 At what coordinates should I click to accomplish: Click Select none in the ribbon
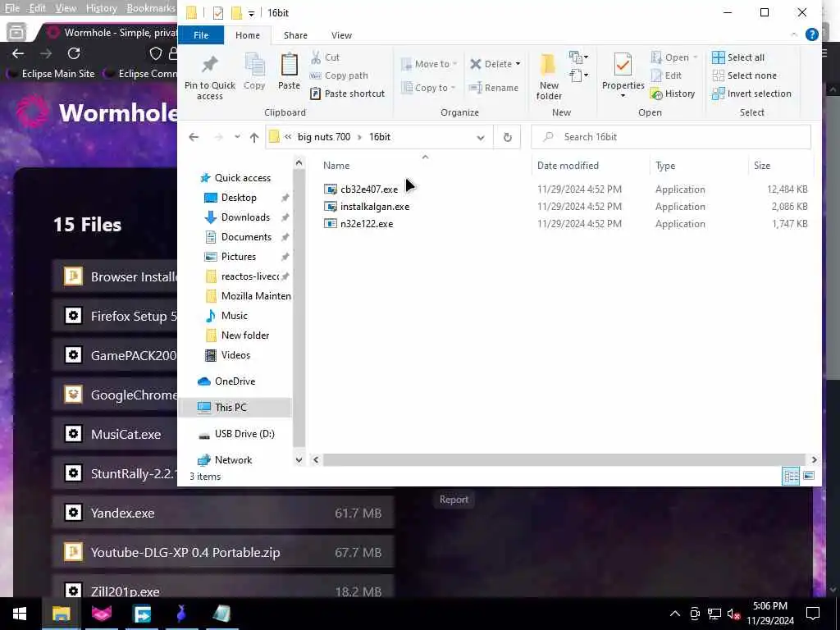point(744,75)
